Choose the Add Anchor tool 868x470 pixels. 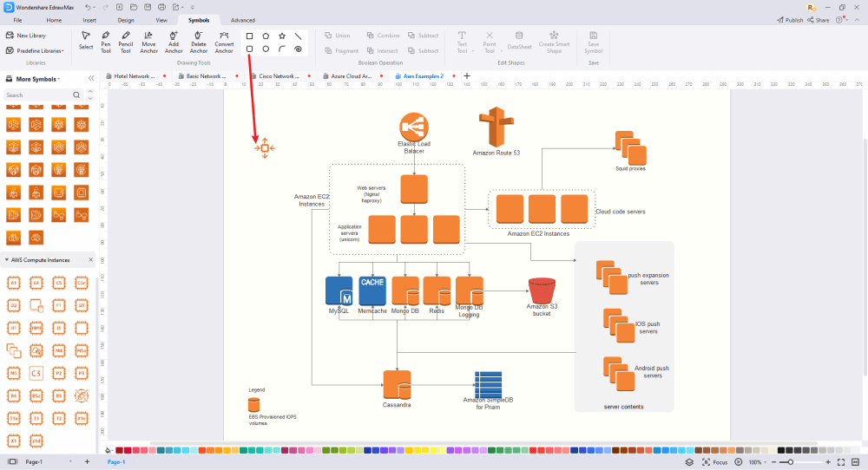coord(174,42)
